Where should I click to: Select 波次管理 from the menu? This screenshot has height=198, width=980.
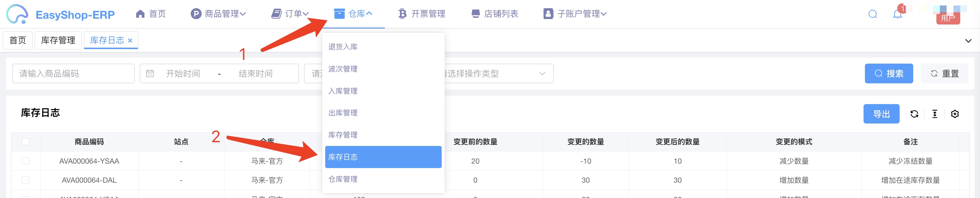coord(383,69)
